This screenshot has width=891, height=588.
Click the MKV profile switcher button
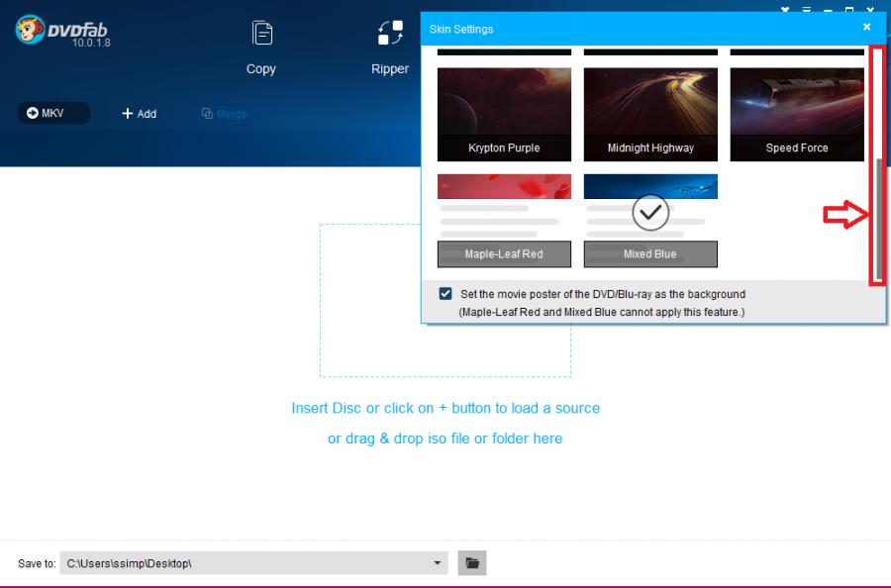tap(53, 113)
